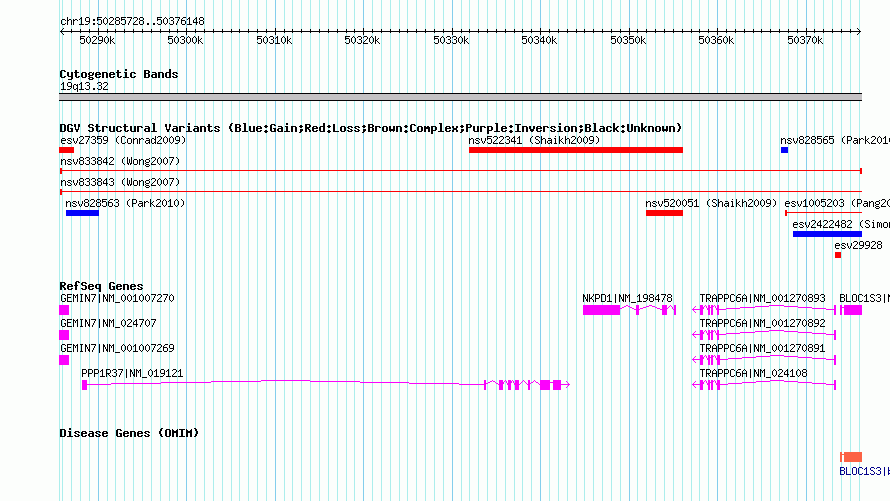Click the nsv833843 (Wong2007) label
This screenshot has width=890, height=501.
[120, 182]
